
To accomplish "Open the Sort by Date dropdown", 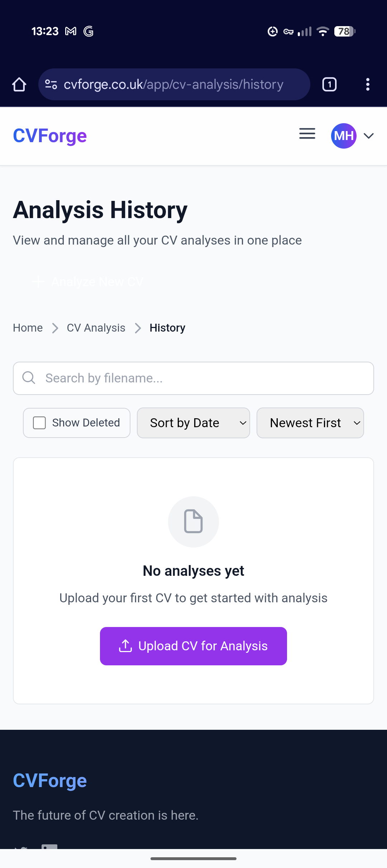I will click(x=193, y=423).
